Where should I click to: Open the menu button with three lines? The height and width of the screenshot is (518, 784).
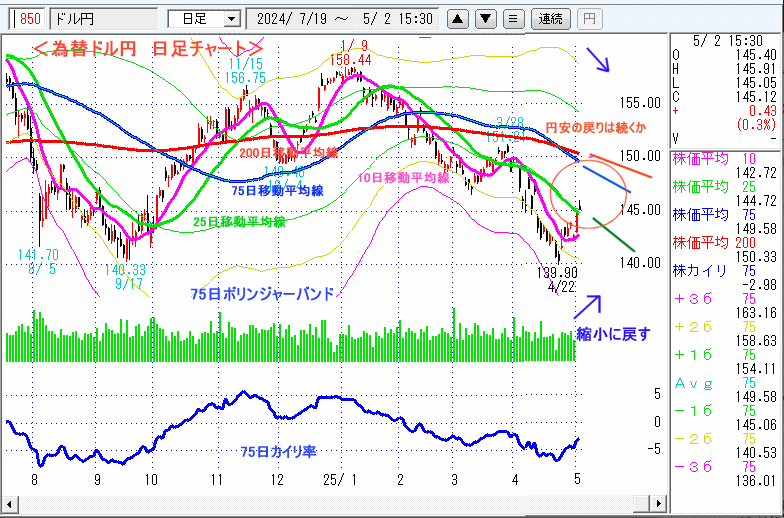coord(513,20)
